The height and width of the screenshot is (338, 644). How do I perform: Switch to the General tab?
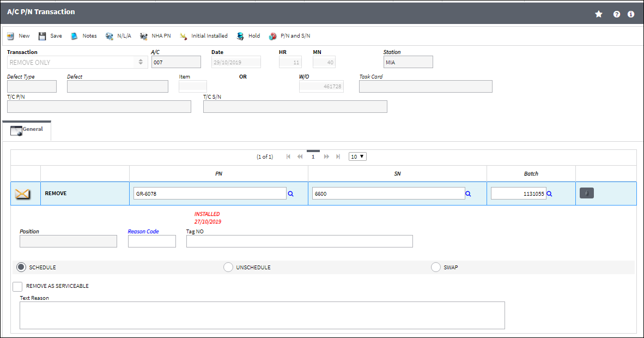[27, 130]
